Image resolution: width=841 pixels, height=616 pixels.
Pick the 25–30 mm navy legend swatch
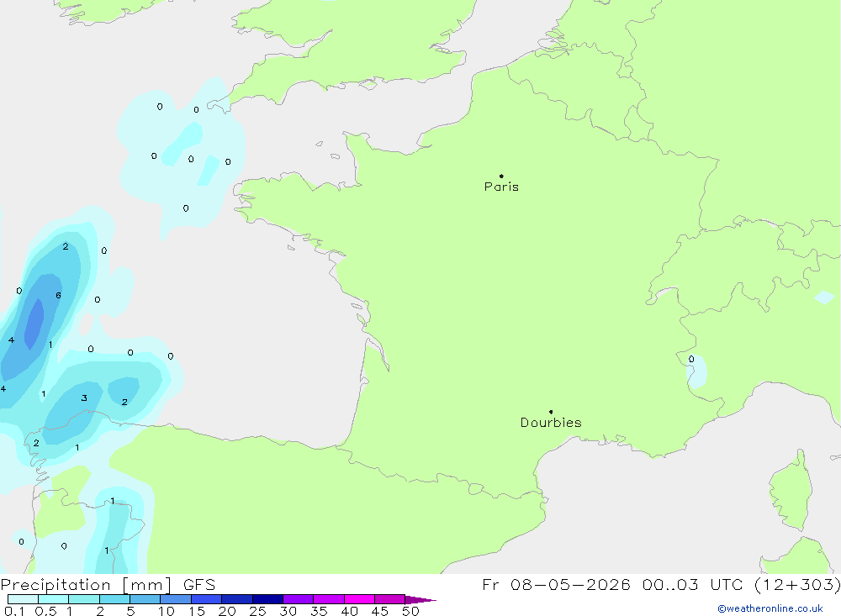click(x=267, y=599)
